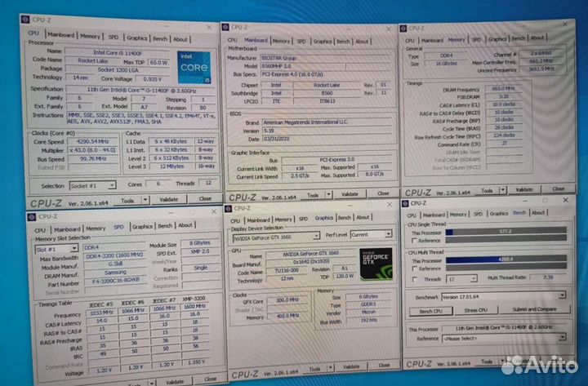Viewport: 588px width, 386px height.
Task: Expand the Tools arrow in the CPU tab window
Action: tap(145, 200)
